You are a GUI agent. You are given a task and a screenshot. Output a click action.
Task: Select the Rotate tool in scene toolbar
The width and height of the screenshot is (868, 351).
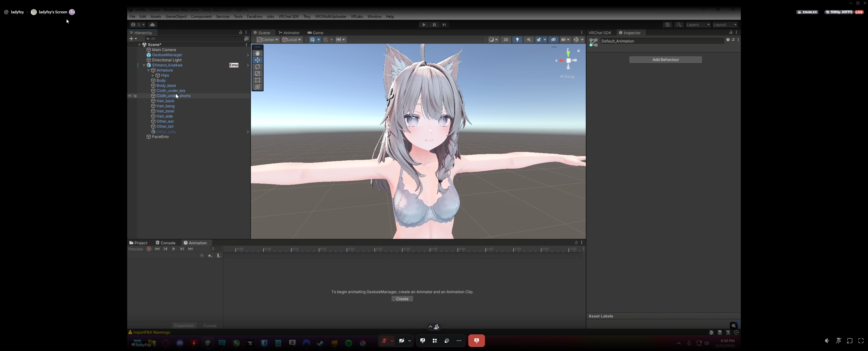(x=257, y=67)
